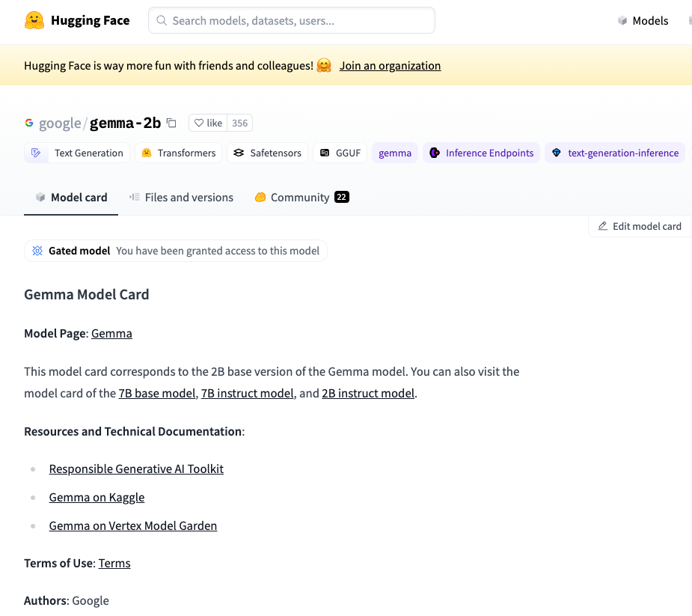Open Responsible Generative AI Toolkit link

pyautogui.click(x=136, y=469)
